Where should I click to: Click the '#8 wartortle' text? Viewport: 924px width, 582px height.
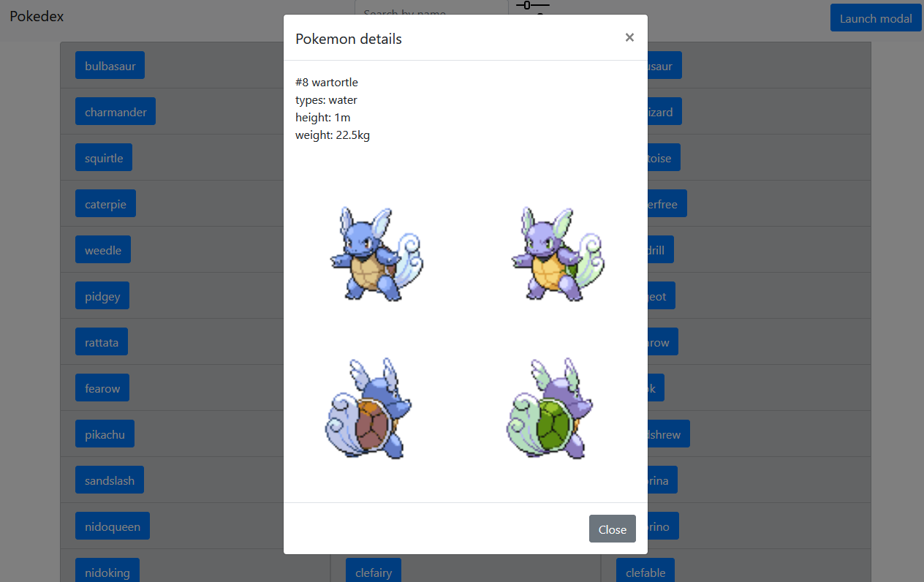(327, 82)
